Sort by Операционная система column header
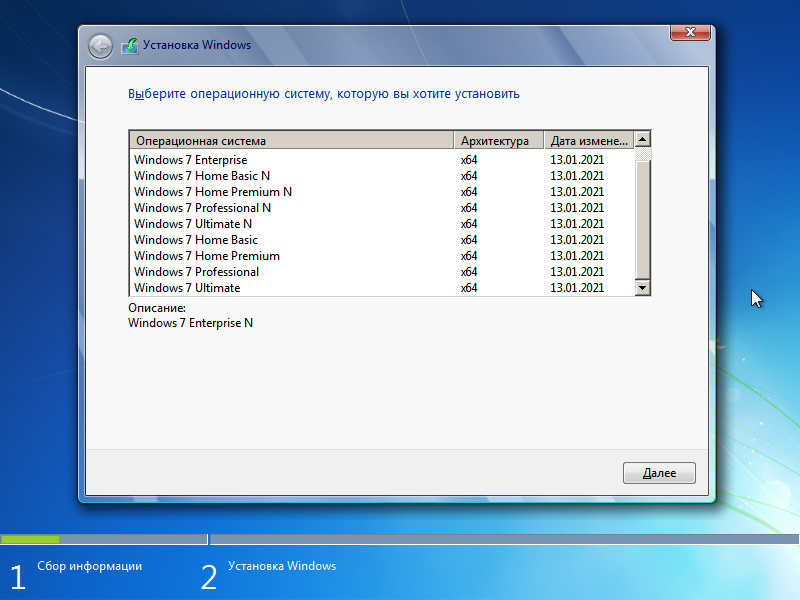This screenshot has height=600, width=800. pos(292,140)
